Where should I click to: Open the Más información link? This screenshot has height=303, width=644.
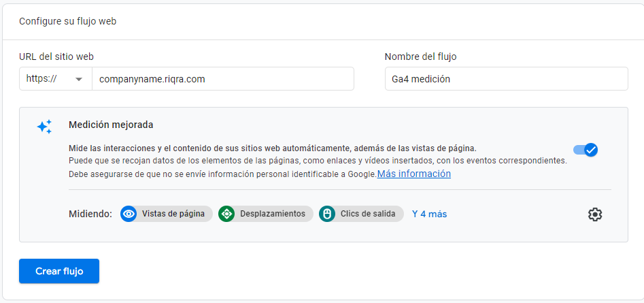pos(414,174)
